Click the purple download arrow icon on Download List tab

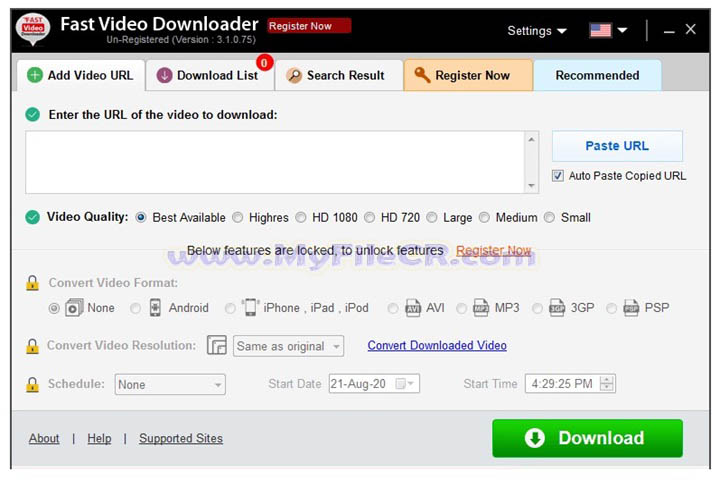pos(164,75)
